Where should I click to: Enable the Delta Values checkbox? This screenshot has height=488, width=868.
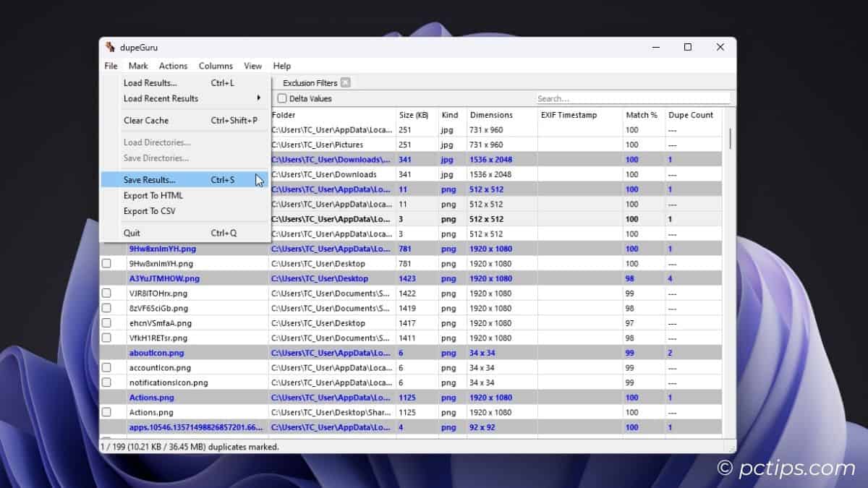[281, 98]
